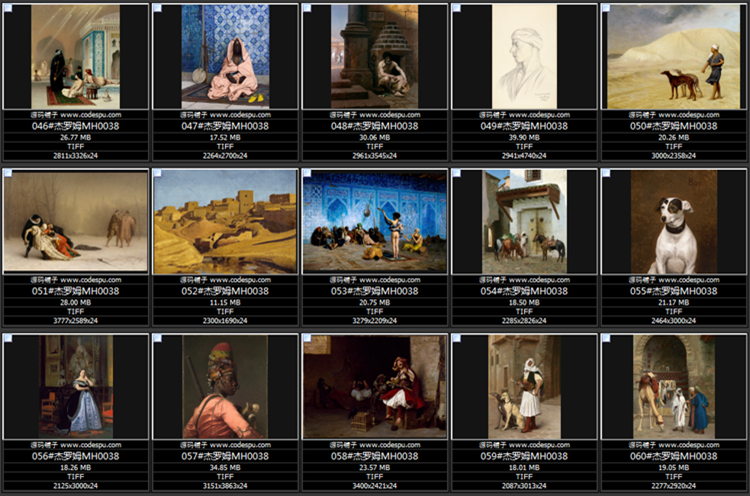This screenshot has width=750, height=496.
Task: Toggle the checkbox of image 057
Action: click(x=158, y=338)
